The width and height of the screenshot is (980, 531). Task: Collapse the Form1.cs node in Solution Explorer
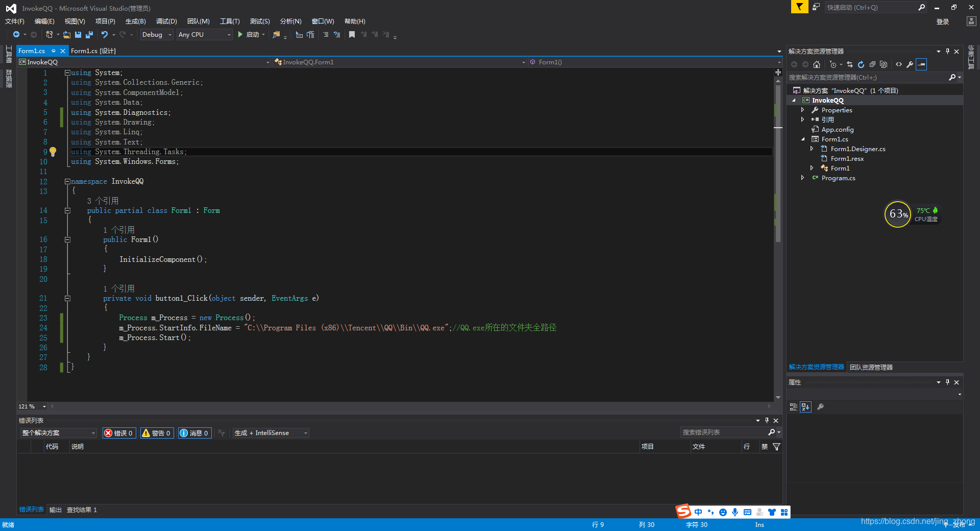[802, 139]
